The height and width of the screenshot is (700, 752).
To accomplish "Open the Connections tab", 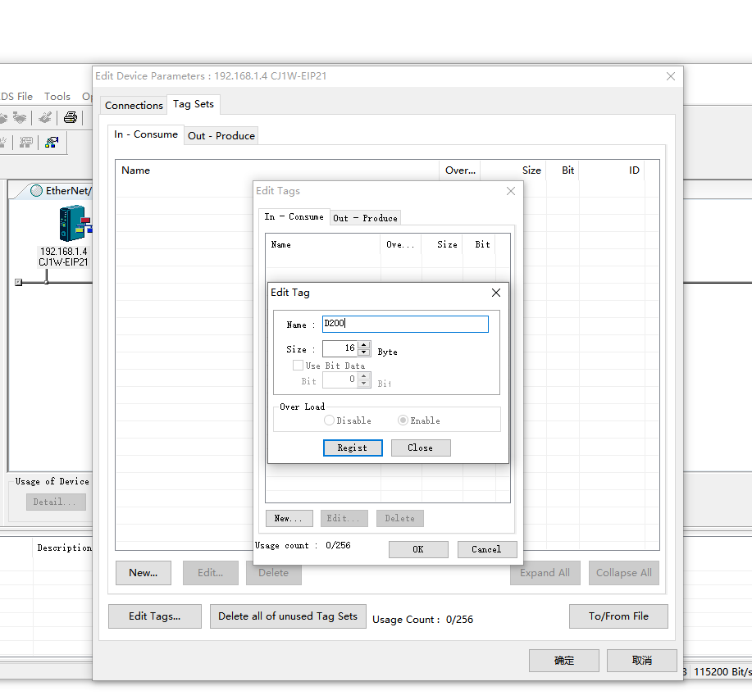I will pos(134,106).
